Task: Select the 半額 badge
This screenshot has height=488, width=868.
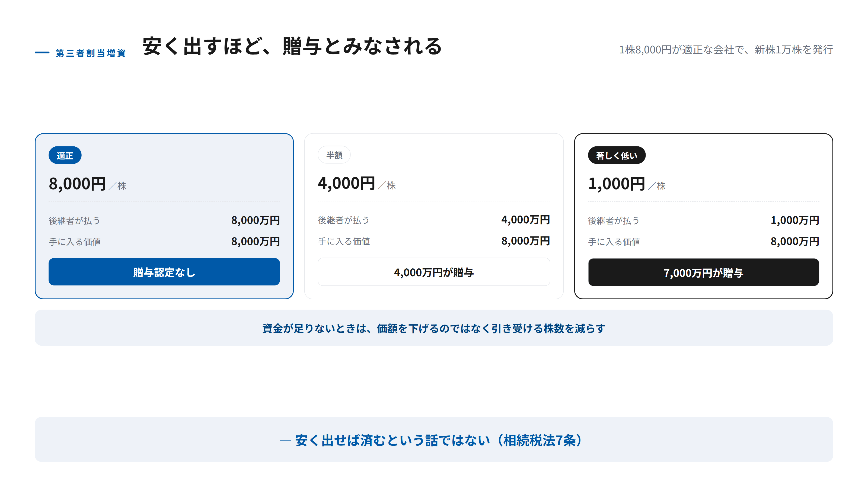Action: tap(334, 155)
